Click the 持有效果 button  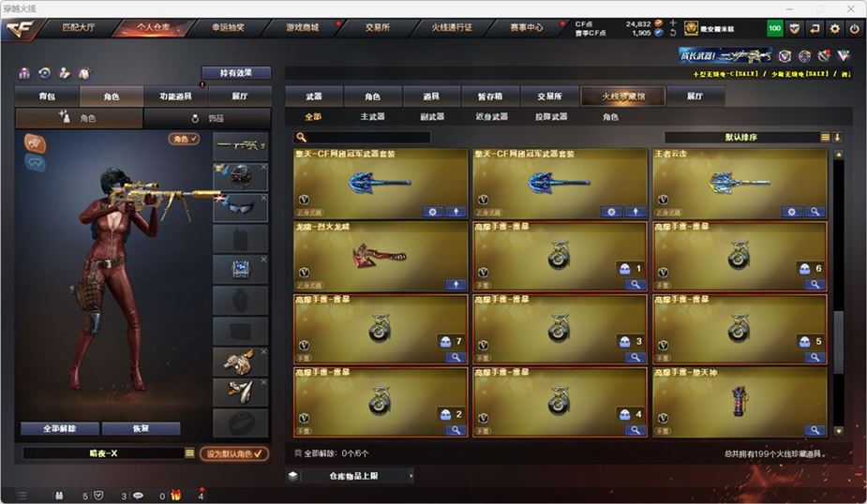(236, 73)
